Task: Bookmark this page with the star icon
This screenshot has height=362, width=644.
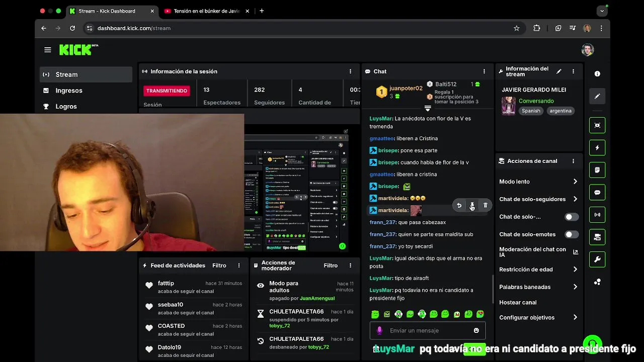Action: (x=516, y=28)
